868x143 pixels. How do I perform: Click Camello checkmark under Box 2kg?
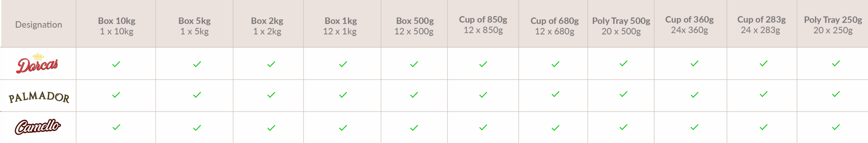271,128
